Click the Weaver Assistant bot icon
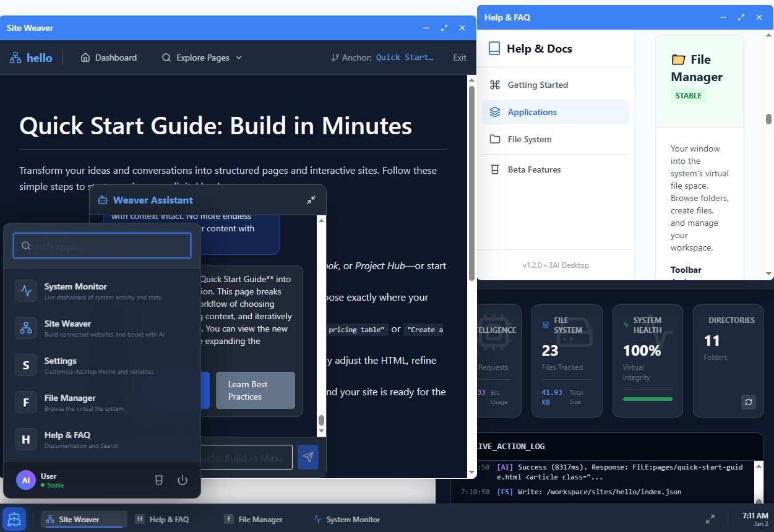Viewport: 774px width, 532px height. (103, 200)
